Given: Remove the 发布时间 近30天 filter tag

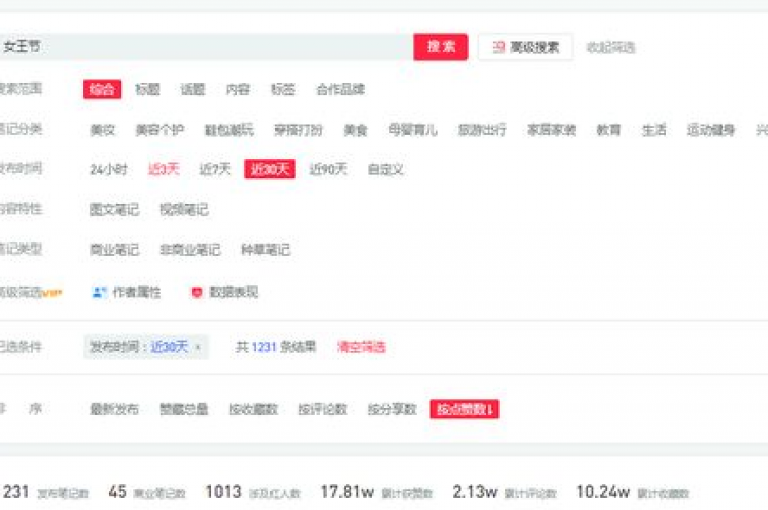Looking at the screenshot, I should tap(198, 347).
